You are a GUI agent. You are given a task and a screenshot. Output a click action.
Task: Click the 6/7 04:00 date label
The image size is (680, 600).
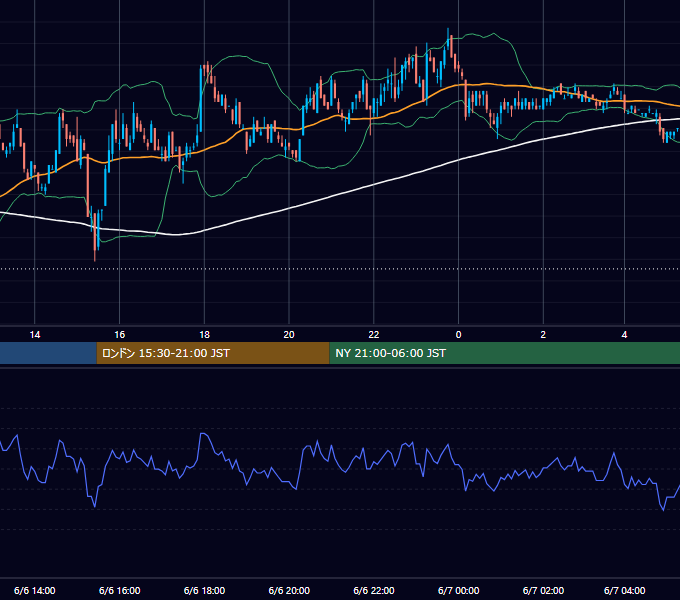tap(624, 590)
